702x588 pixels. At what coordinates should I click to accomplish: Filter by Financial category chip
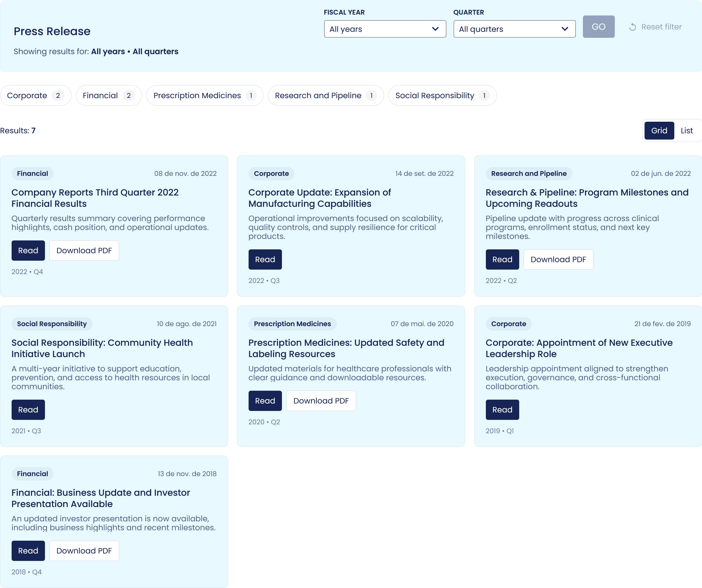tap(109, 96)
